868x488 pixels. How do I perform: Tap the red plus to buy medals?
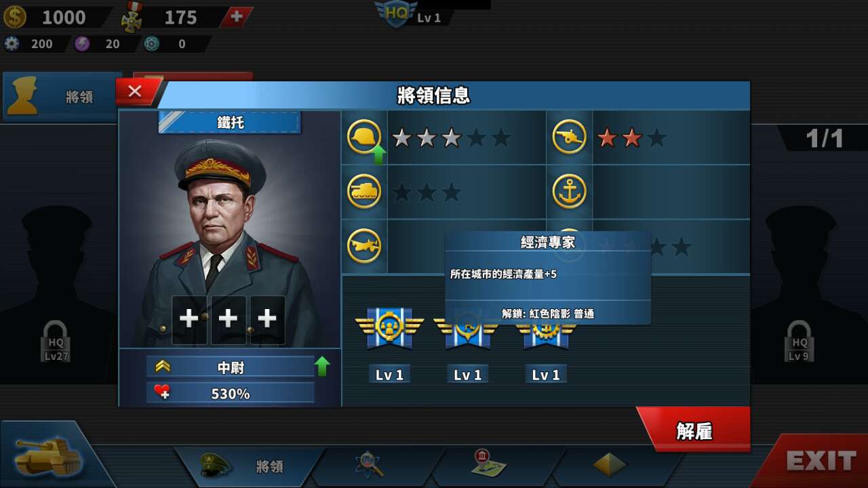point(237,17)
